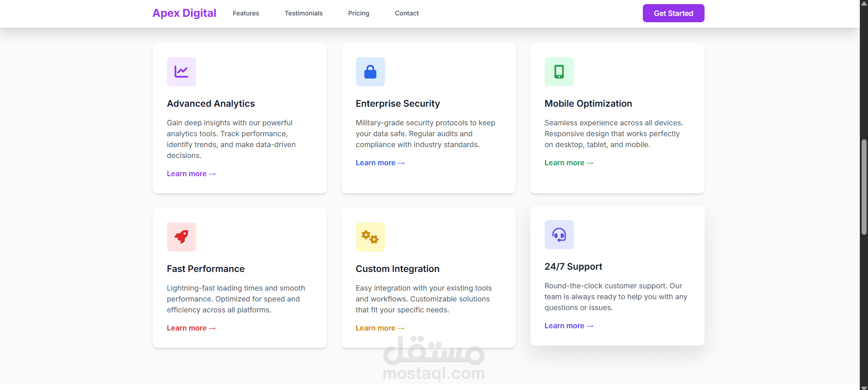Screen dimensions: 868x390
Task: Click the Custom Integration gears icon
Action: pos(370,237)
